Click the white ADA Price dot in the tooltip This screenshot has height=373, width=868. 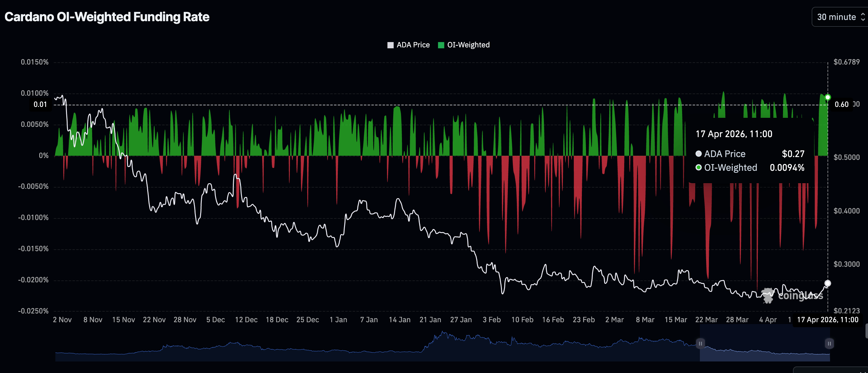(x=699, y=154)
